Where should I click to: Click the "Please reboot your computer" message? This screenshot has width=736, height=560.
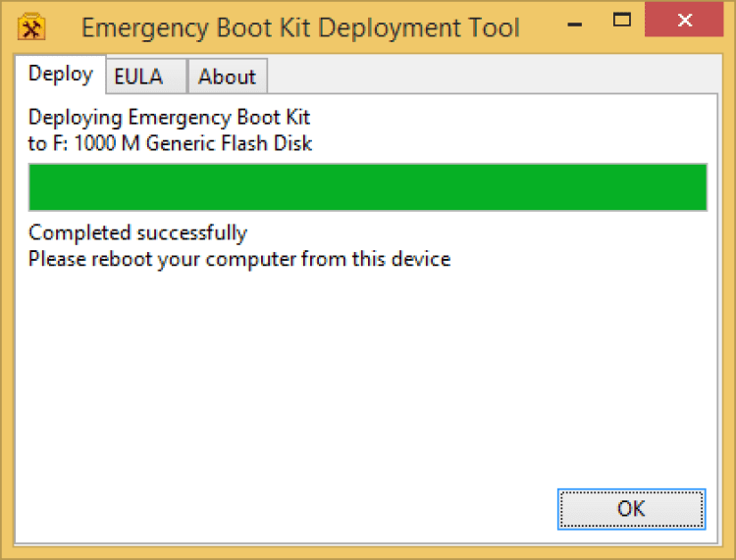[239, 260]
